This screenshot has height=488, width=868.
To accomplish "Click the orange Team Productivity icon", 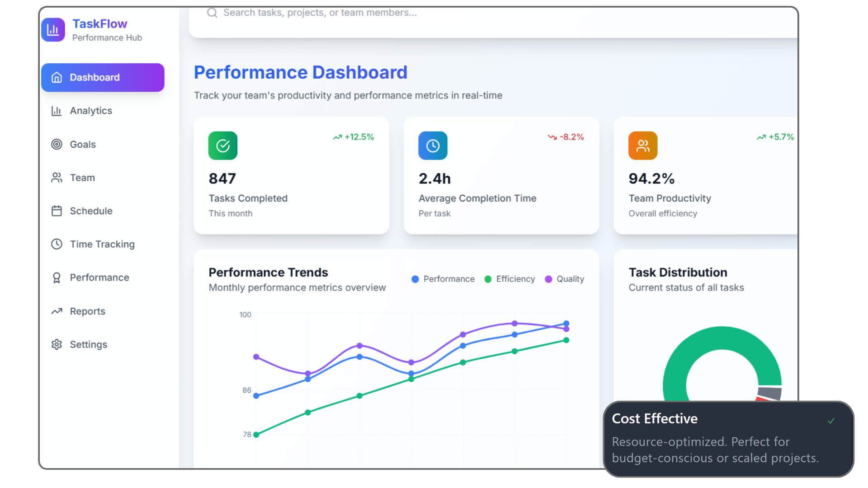I will point(642,145).
